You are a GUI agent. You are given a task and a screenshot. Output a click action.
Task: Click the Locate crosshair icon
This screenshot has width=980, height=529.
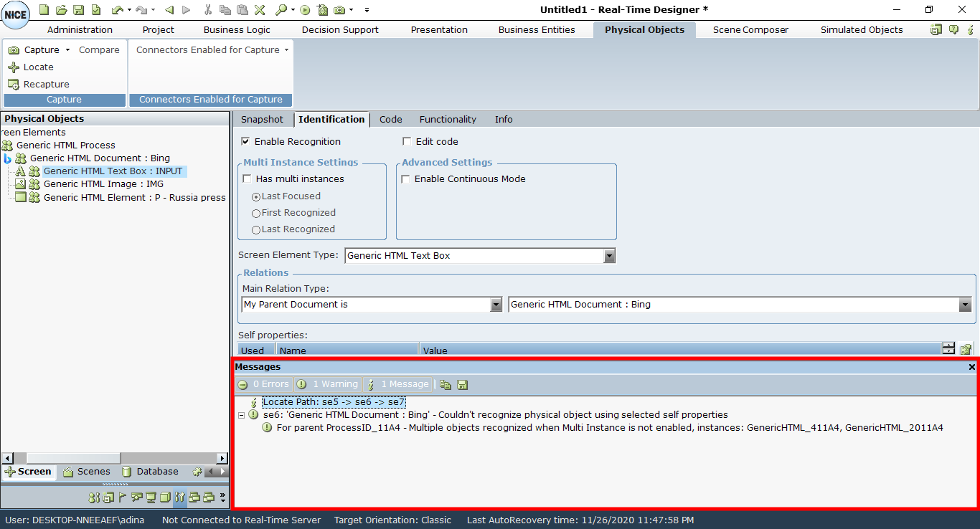(14, 67)
